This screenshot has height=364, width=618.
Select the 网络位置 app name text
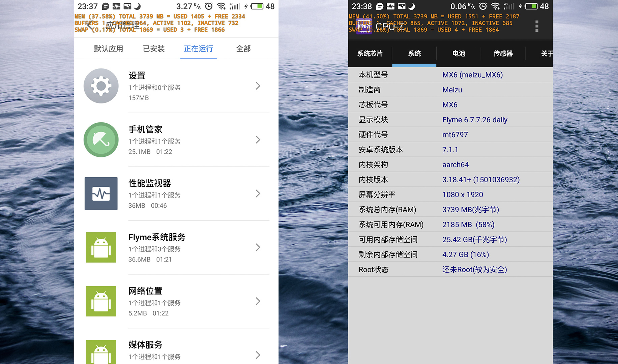pyautogui.click(x=145, y=291)
